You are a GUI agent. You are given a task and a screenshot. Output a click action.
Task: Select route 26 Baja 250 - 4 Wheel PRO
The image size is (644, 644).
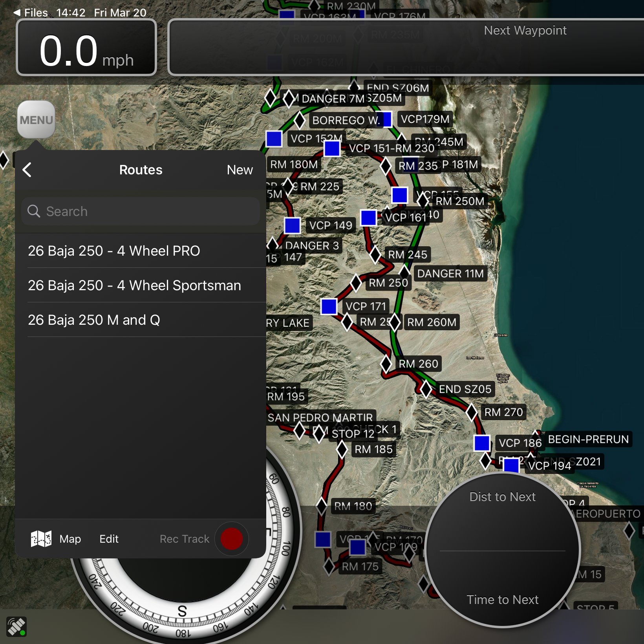point(114,251)
